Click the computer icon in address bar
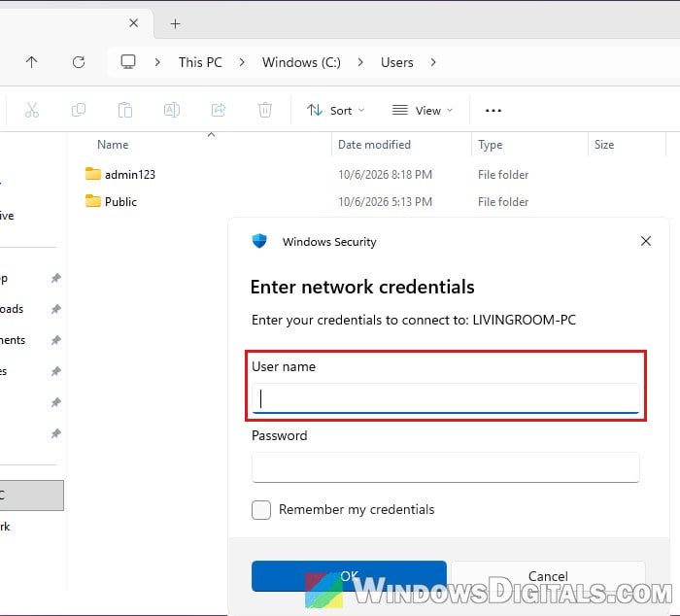Screen dimensions: 680x616 click(x=128, y=62)
